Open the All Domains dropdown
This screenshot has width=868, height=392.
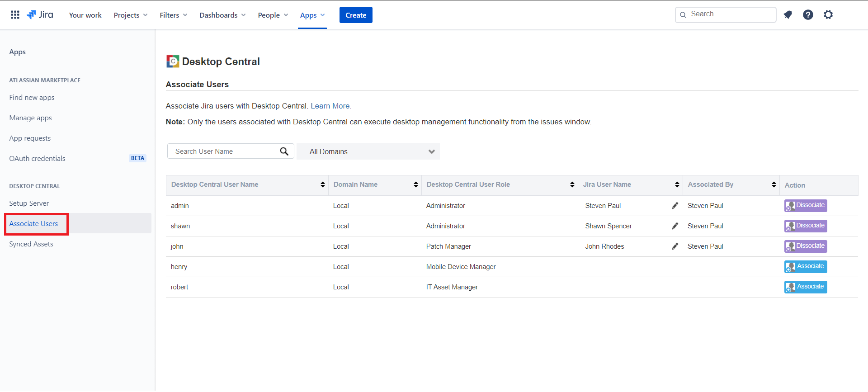(368, 151)
